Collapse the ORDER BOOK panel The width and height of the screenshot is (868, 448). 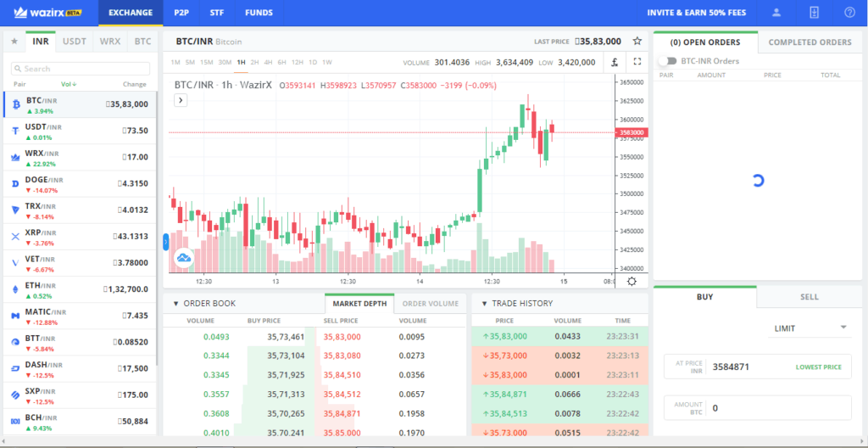(x=176, y=303)
